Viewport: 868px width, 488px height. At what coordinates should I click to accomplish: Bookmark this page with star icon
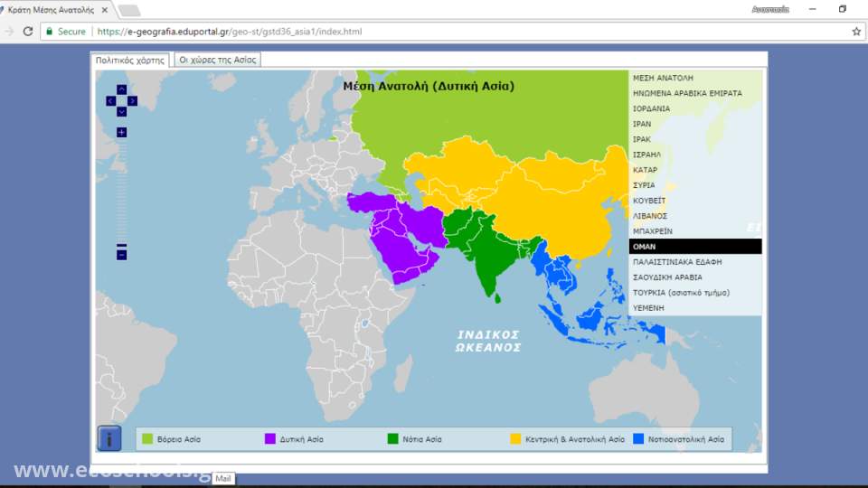pyautogui.click(x=855, y=31)
